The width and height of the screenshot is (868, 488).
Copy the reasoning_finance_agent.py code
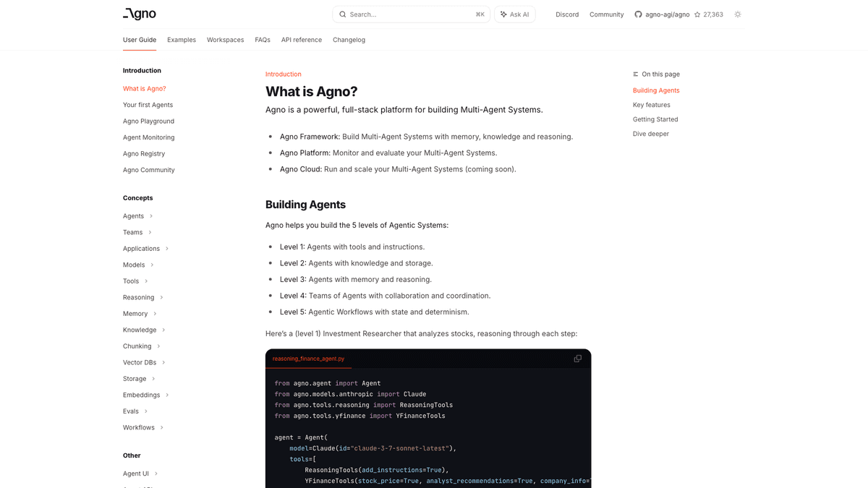click(577, 359)
